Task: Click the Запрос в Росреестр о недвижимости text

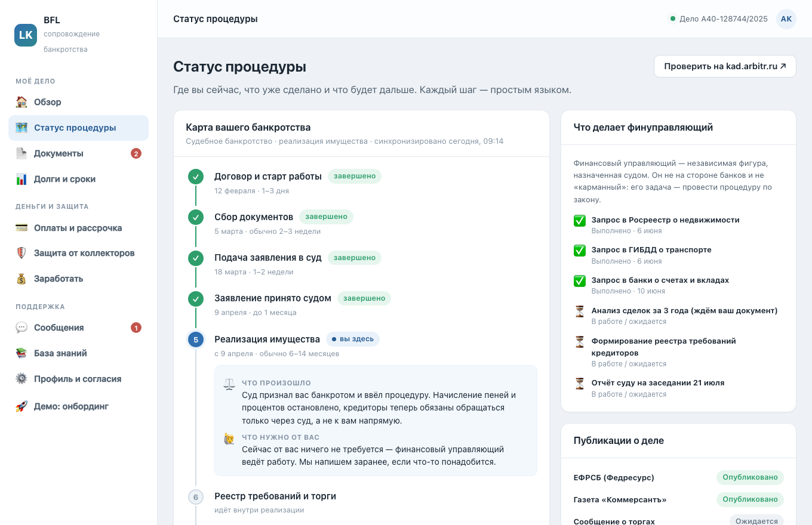Action: 665,220
